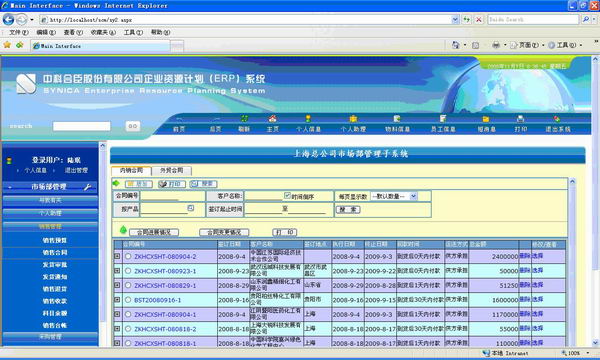Click the 刷新 refresh icon in nav bar
The width and height of the screenshot is (600, 360).
(244, 119)
